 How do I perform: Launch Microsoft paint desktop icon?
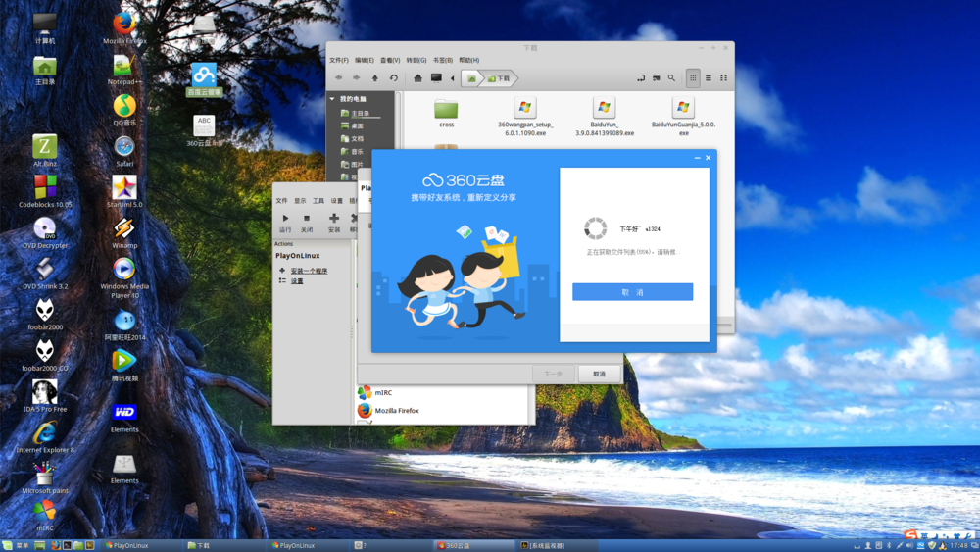click(x=45, y=478)
